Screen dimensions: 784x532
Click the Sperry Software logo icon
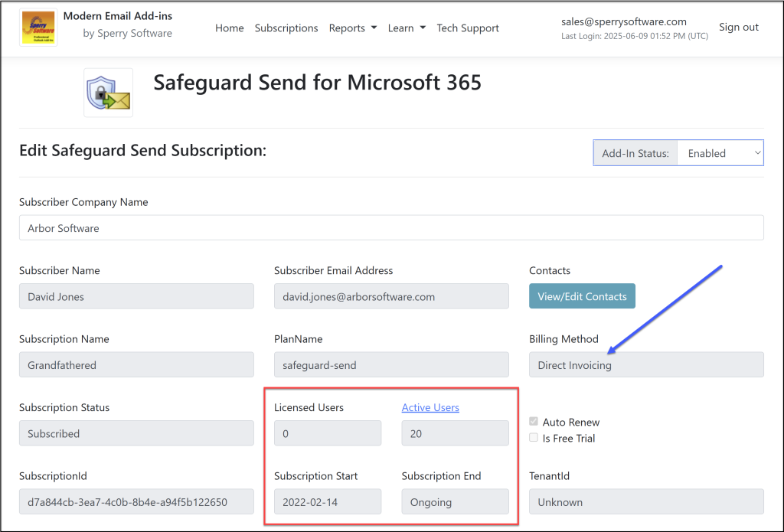tap(38, 28)
